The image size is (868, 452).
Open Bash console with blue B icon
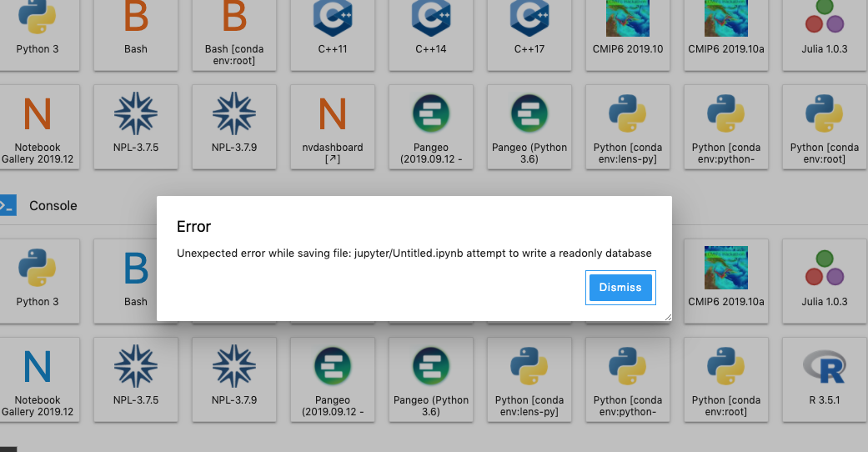(x=136, y=281)
